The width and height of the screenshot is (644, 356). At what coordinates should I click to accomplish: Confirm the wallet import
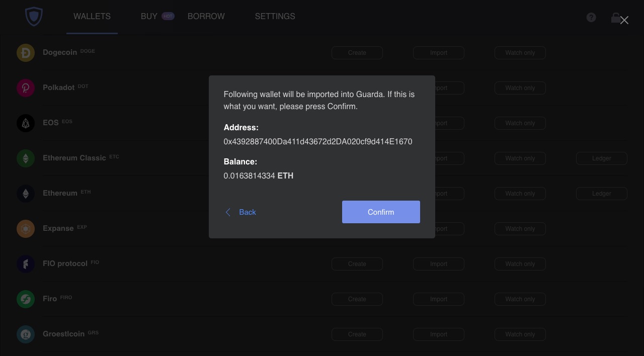(381, 212)
